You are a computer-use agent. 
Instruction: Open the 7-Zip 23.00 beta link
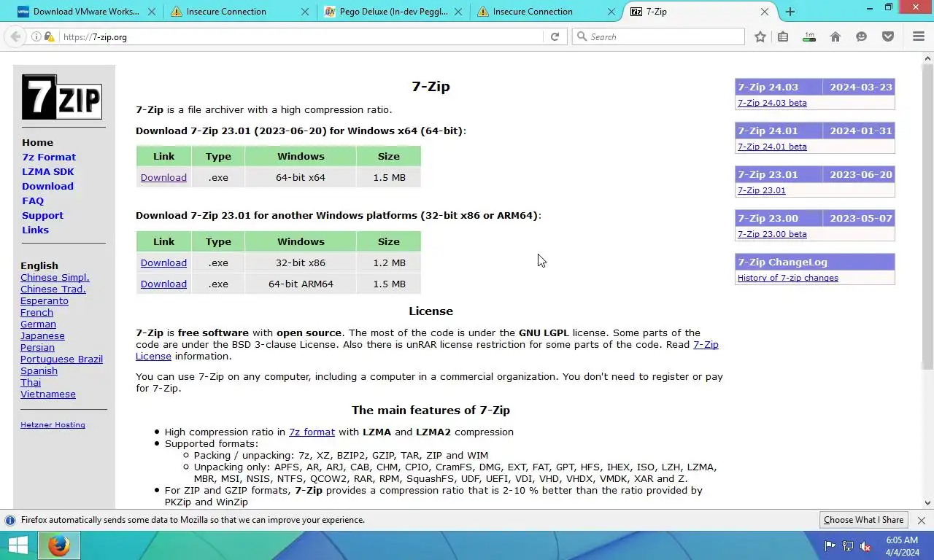(772, 234)
